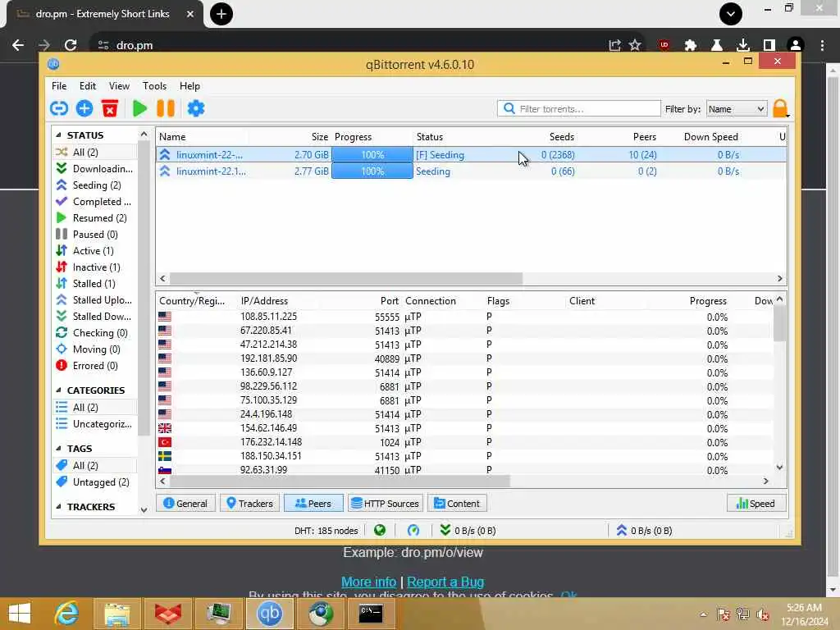
Task: Open File Explorer from the taskbar
Action: click(x=116, y=614)
